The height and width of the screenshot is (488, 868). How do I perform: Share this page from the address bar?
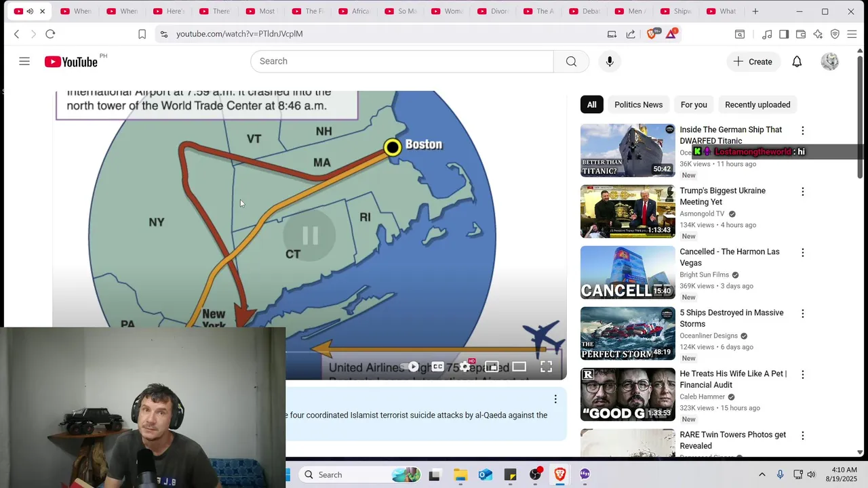631,34
